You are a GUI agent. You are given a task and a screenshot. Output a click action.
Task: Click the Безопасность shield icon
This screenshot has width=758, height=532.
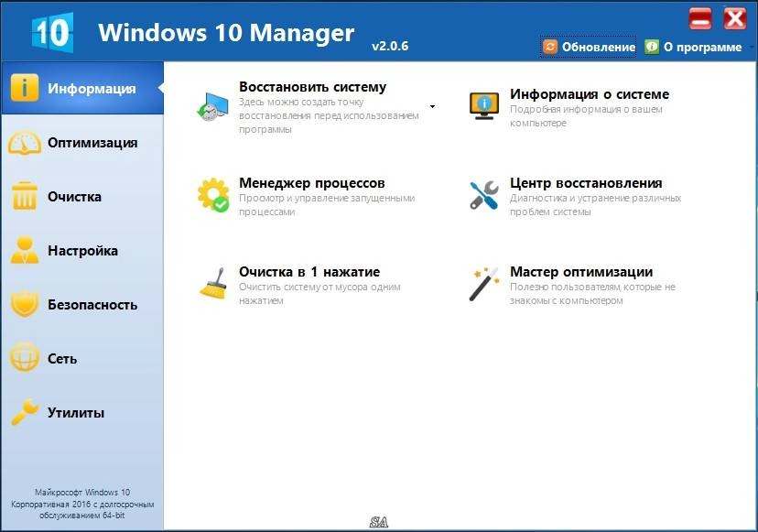click(24, 304)
